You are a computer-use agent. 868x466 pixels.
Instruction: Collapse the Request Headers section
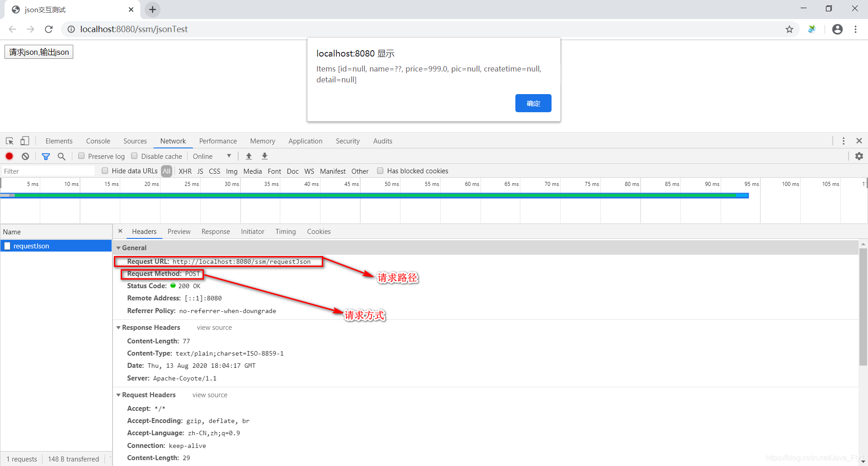pyautogui.click(x=118, y=395)
